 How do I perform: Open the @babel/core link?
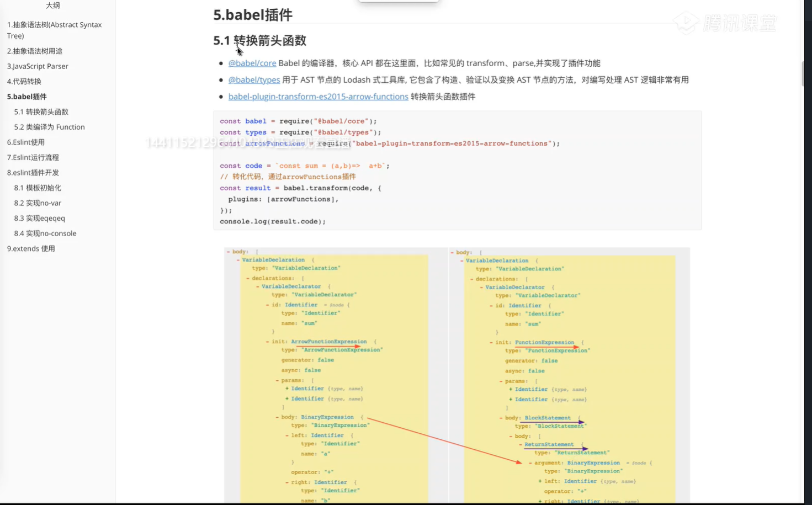(252, 63)
